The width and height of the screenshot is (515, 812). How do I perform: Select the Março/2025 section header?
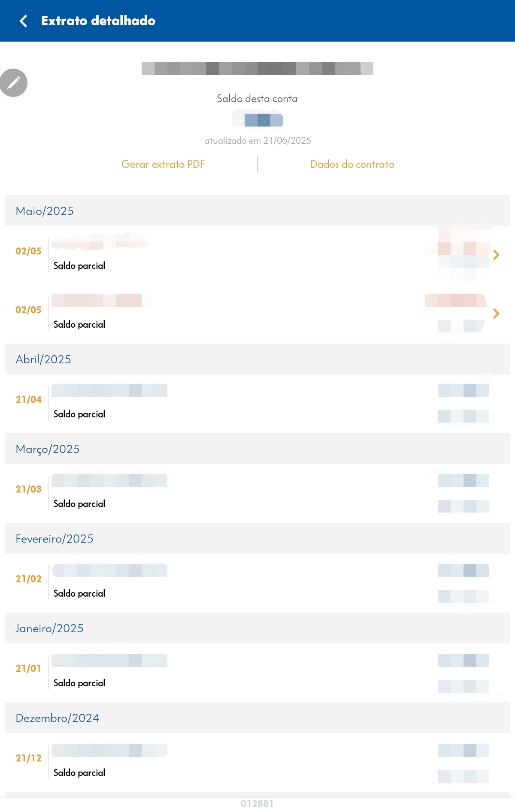tap(257, 449)
